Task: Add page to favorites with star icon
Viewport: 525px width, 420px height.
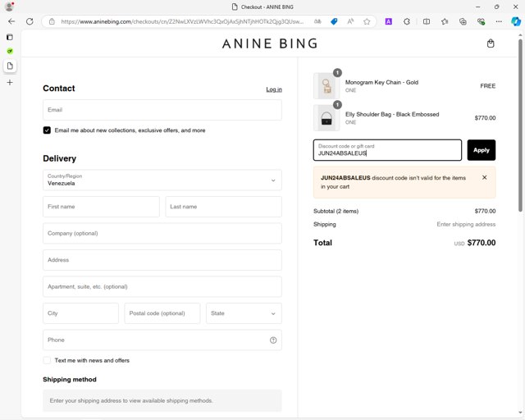Action: [367, 21]
